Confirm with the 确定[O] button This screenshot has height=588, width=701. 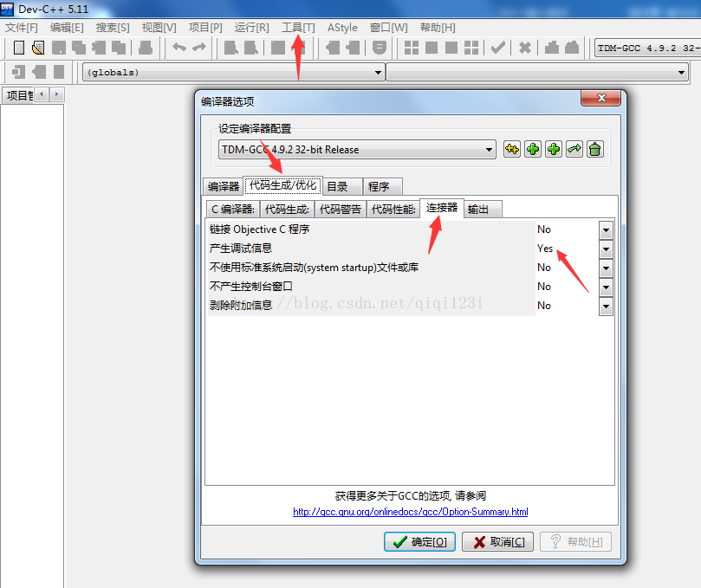[419, 541]
